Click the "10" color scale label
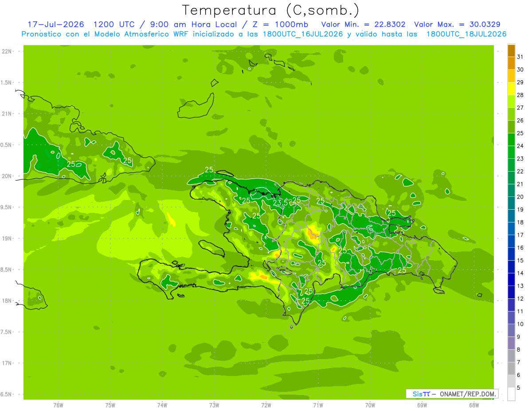 pos(520,324)
